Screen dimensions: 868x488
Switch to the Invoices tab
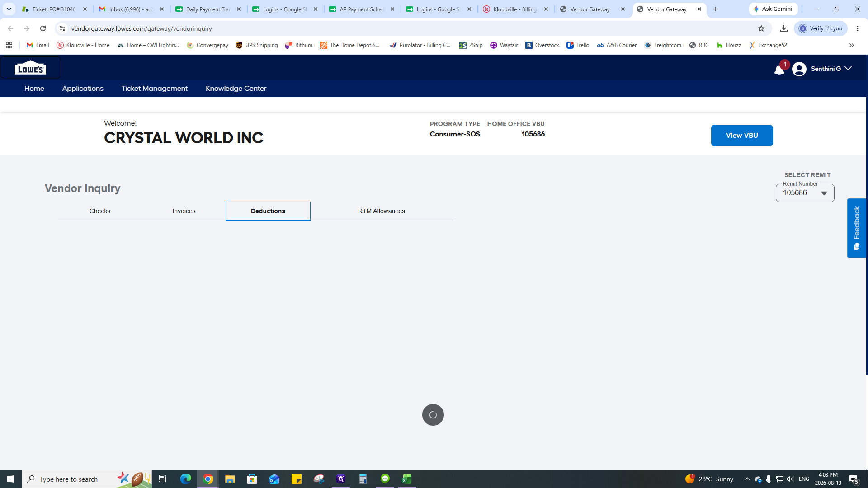184,211
